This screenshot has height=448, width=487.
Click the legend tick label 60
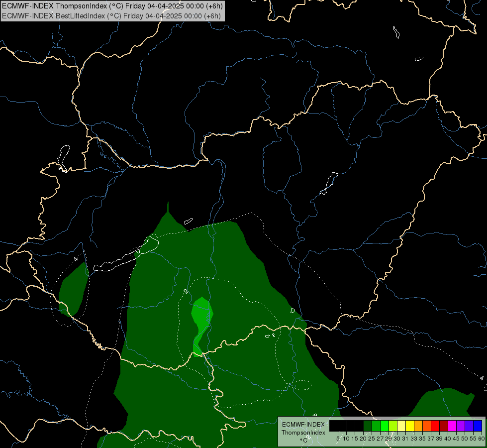tap(482, 439)
